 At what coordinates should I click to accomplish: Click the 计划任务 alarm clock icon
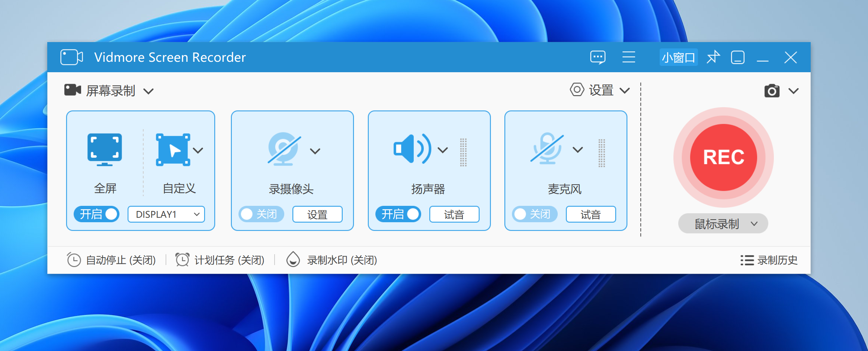pos(182,260)
